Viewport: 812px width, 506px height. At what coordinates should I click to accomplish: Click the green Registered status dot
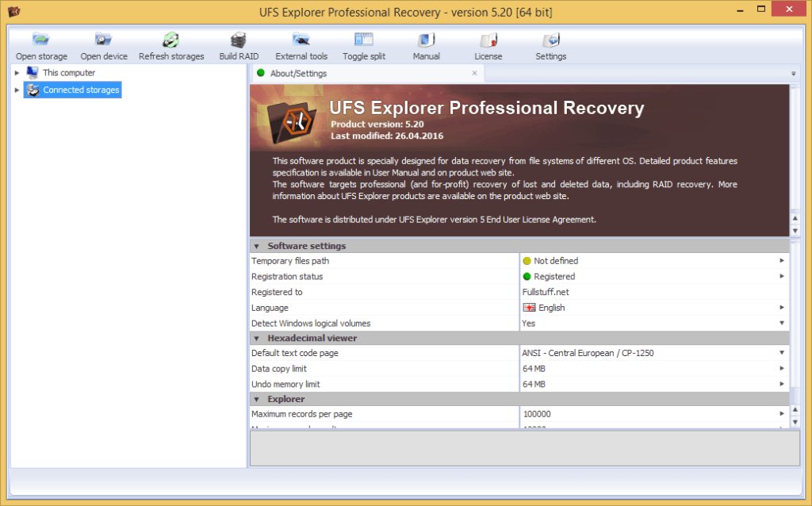coord(527,277)
